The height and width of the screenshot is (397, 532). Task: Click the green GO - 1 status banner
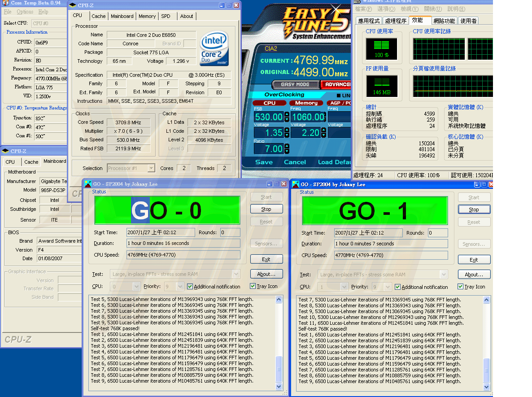pyautogui.click(x=375, y=211)
